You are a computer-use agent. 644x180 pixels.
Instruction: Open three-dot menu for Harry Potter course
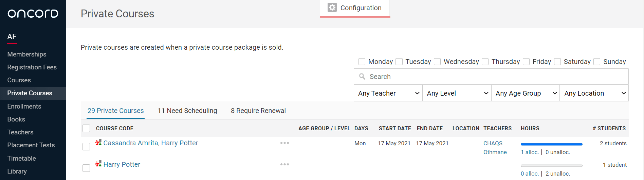pos(284,164)
